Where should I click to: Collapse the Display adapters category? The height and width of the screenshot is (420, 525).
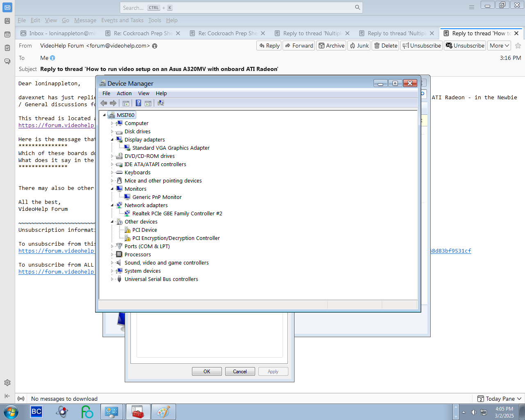click(112, 139)
